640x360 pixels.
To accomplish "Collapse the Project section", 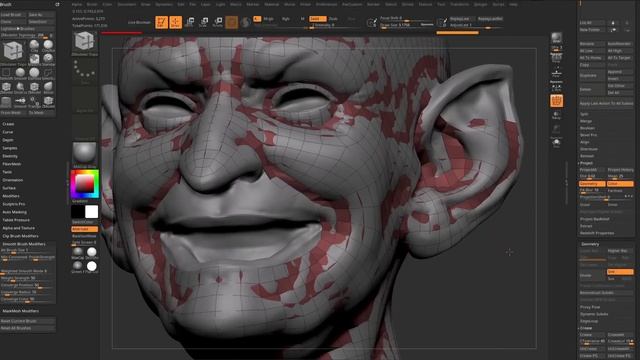I will 586,163.
